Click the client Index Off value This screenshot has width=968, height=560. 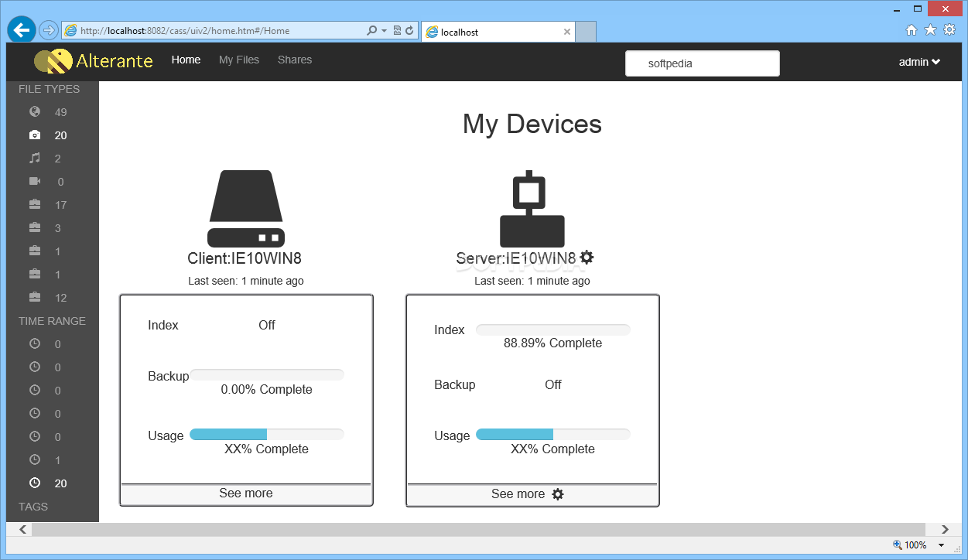click(x=267, y=325)
